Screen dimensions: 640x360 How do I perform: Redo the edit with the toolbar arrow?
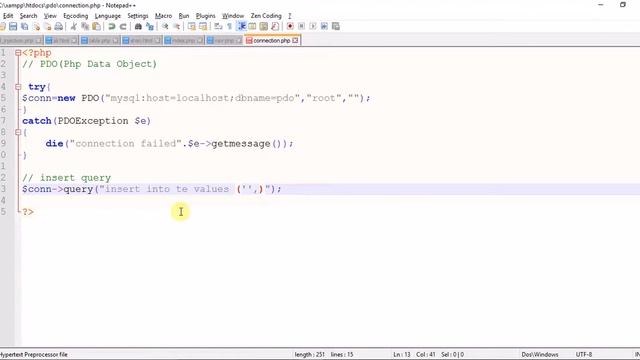tap(123, 27)
